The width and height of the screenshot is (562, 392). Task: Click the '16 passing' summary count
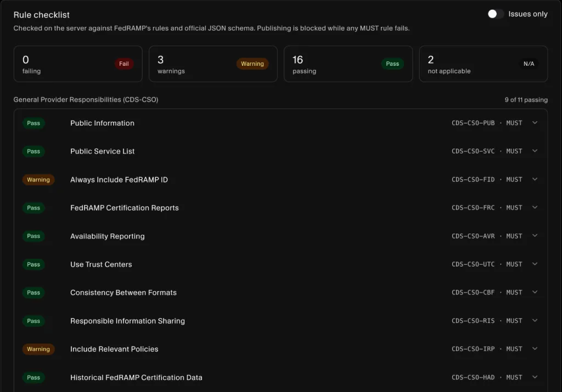(304, 64)
